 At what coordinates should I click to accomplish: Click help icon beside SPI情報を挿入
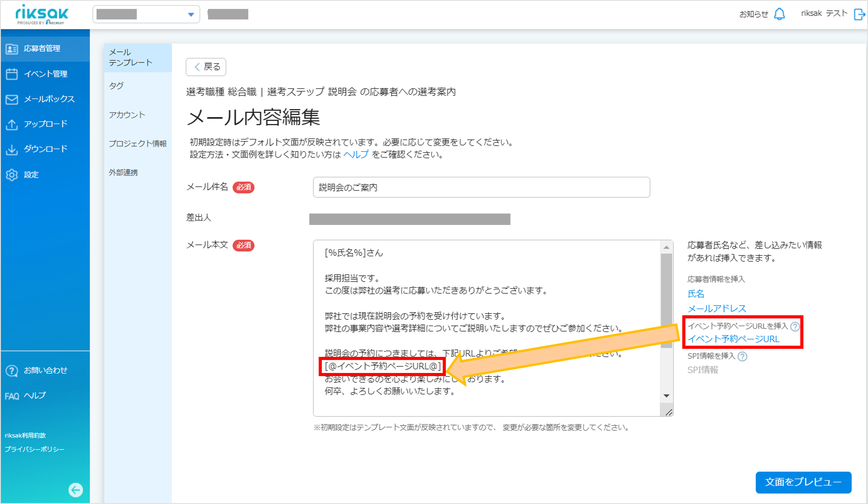[x=742, y=356]
